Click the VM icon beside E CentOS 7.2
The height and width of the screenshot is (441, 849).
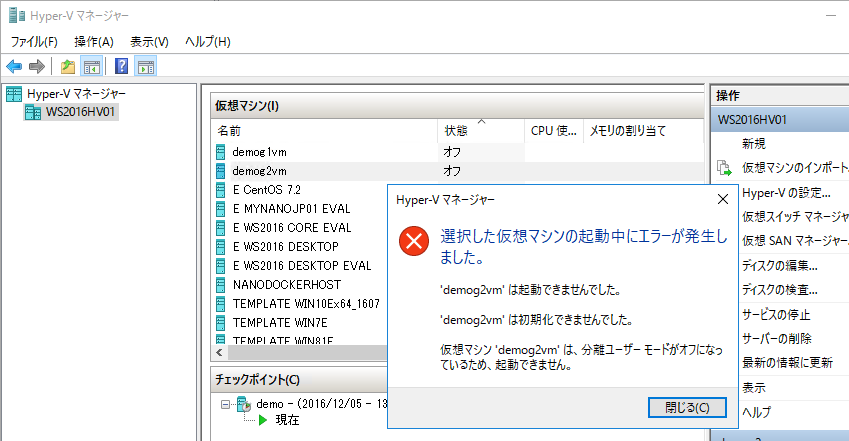click(x=221, y=190)
